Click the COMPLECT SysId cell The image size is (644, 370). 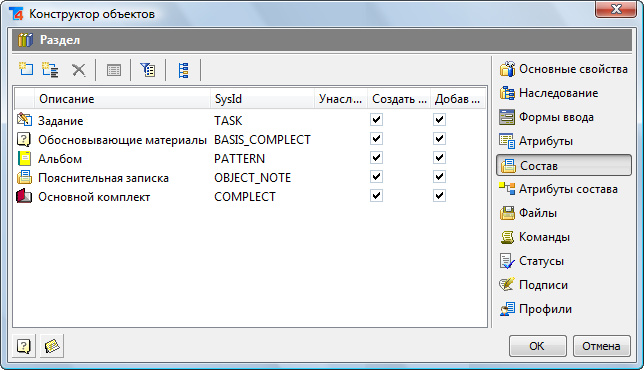(245, 197)
